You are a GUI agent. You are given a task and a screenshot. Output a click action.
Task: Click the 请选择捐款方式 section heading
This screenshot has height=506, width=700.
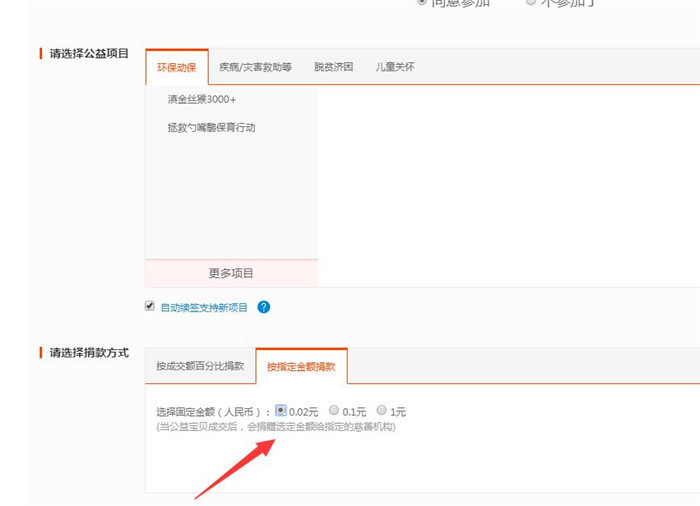click(x=89, y=353)
